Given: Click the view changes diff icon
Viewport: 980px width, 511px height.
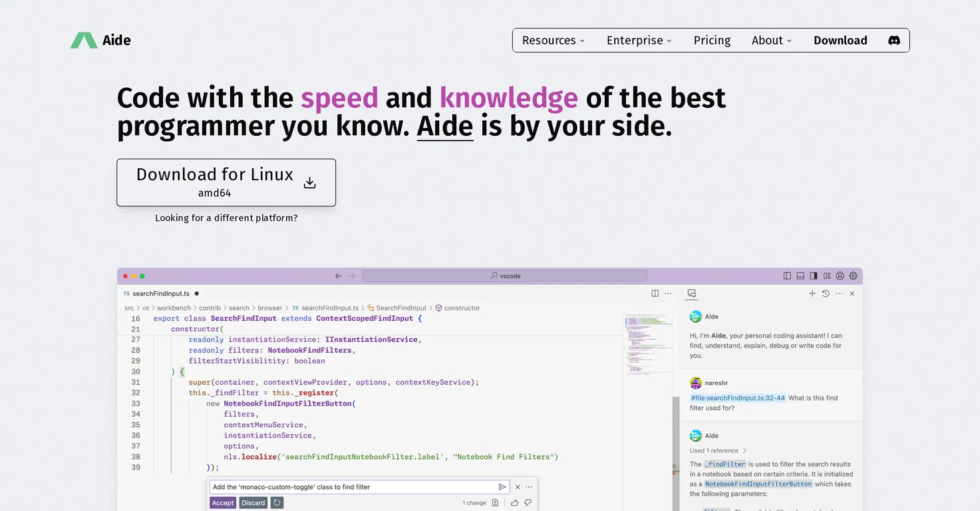Looking at the screenshot, I should [x=495, y=503].
